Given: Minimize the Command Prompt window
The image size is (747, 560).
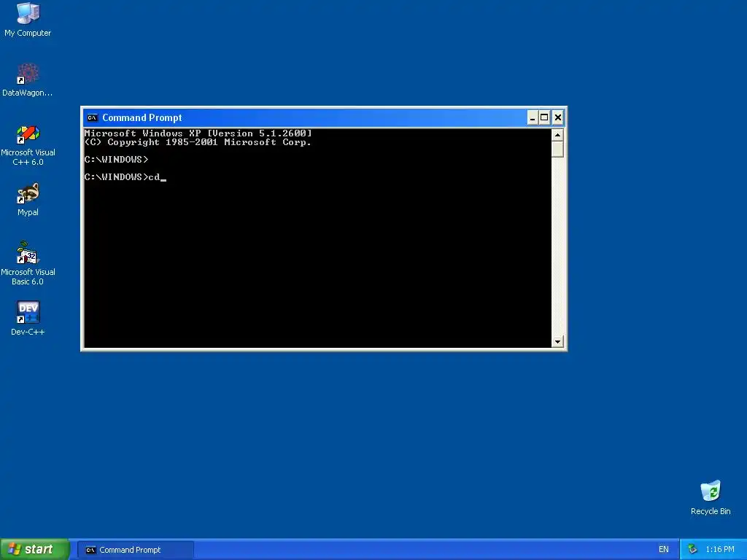Looking at the screenshot, I should coord(532,117).
